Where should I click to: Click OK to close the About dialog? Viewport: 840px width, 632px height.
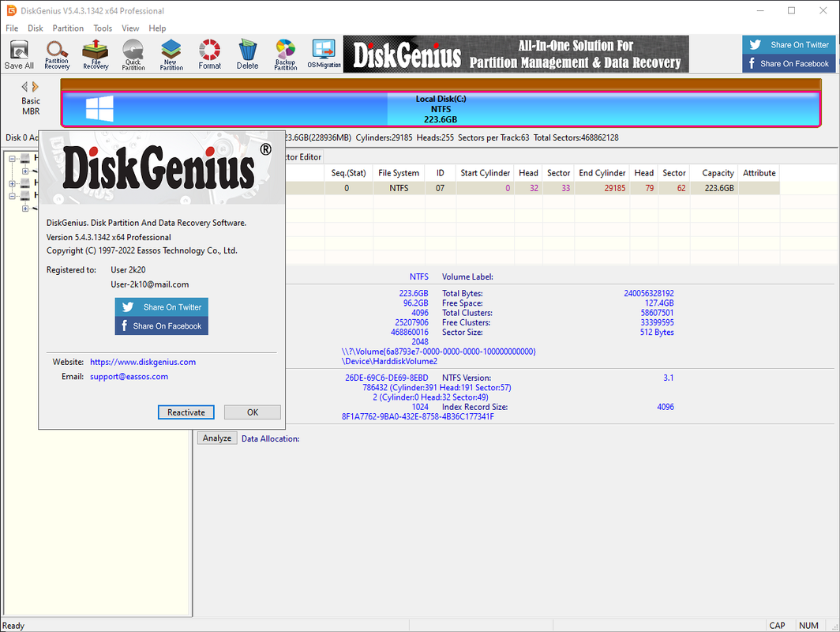[x=253, y=412]
